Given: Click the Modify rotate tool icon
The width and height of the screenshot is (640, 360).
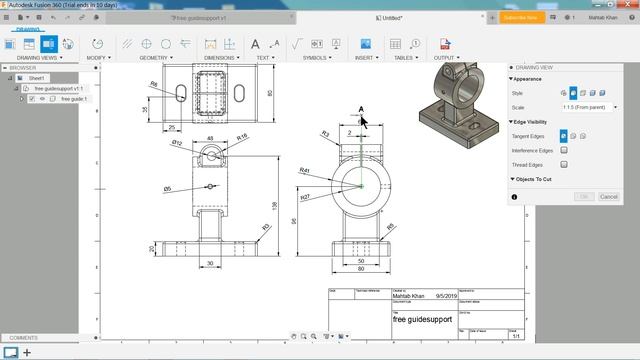Looking at the screenshot, I should coord(98,44).
